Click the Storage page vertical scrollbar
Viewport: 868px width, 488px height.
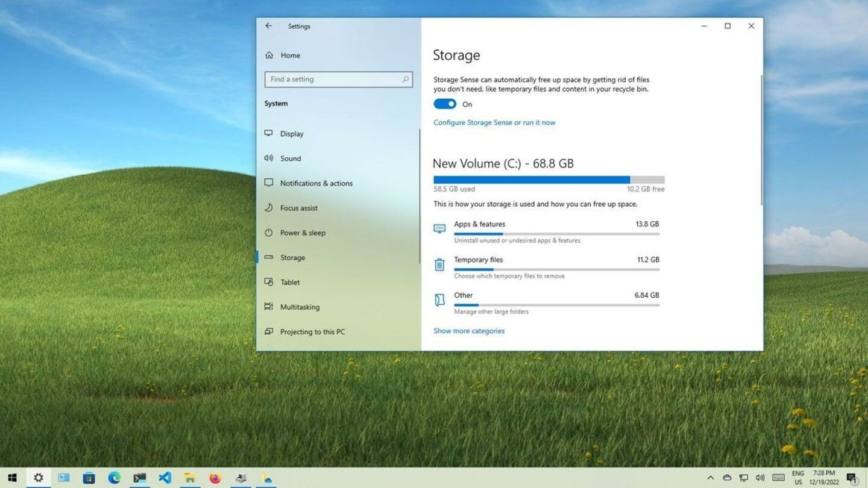(x=761, y=140)
